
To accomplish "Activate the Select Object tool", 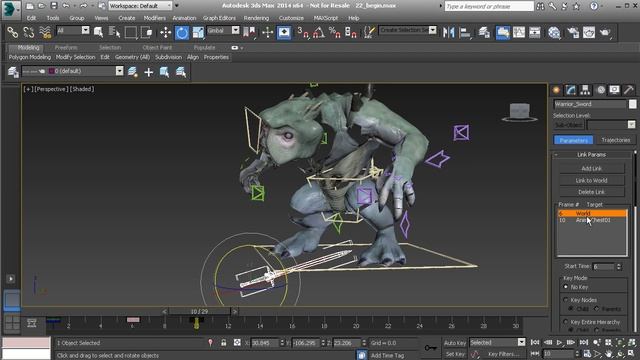I will point(98,32).
